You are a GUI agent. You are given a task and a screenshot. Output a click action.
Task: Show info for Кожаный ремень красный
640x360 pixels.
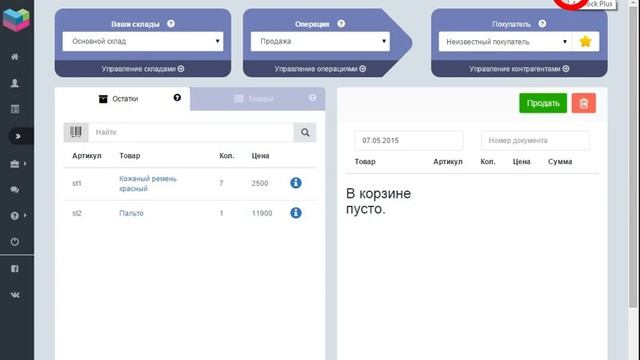(296, 183)
